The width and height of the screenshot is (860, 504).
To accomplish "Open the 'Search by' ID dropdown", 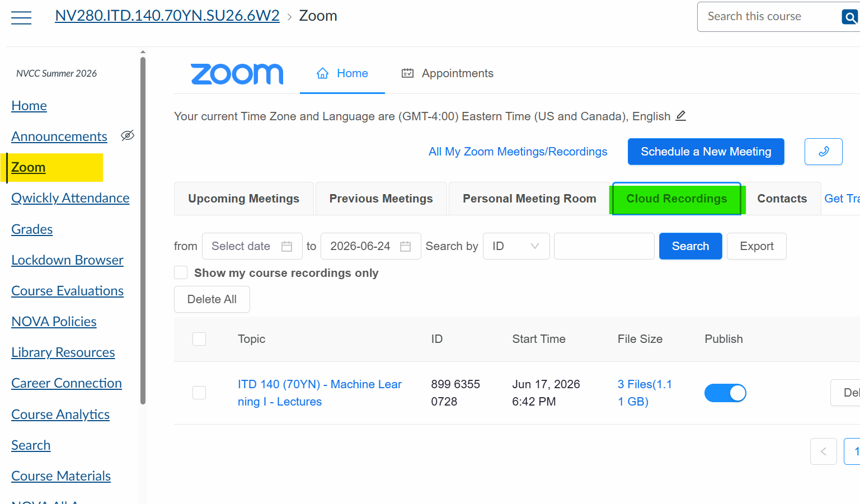I will click(x=516, y=246).
